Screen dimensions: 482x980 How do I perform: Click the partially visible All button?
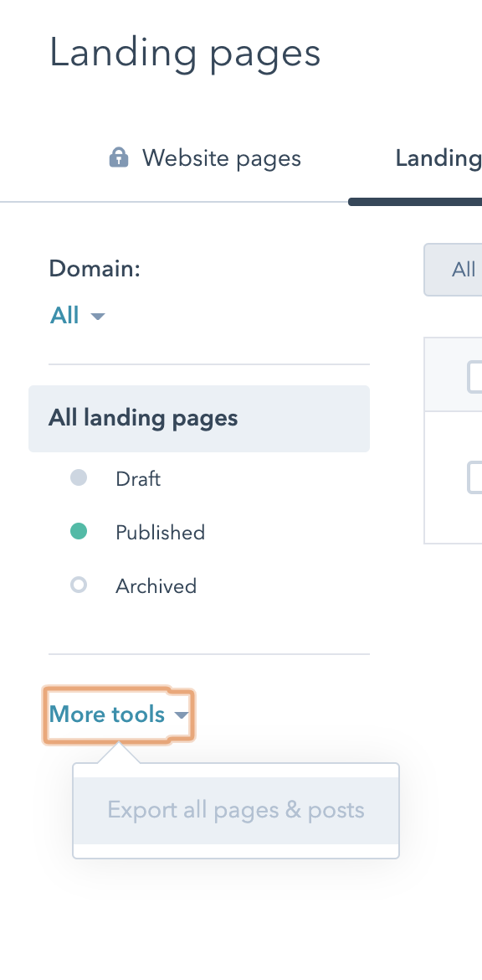tap(454, 270)
